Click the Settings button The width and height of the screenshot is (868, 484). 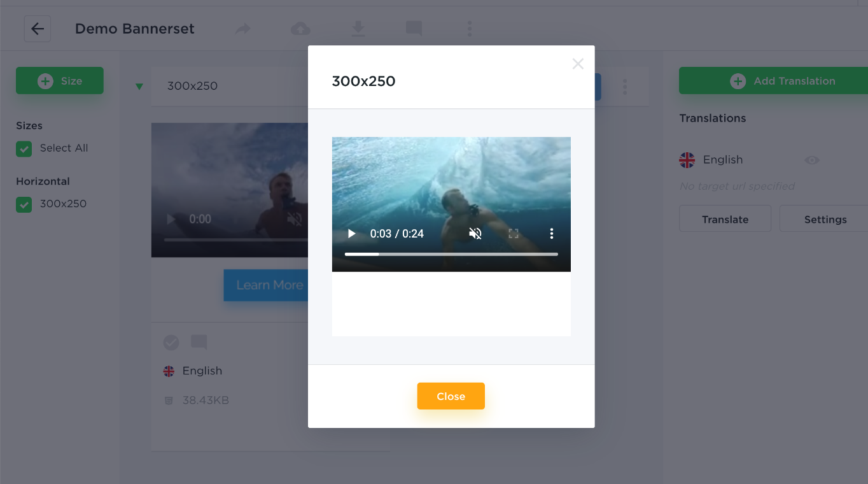[x=823, y=219]
